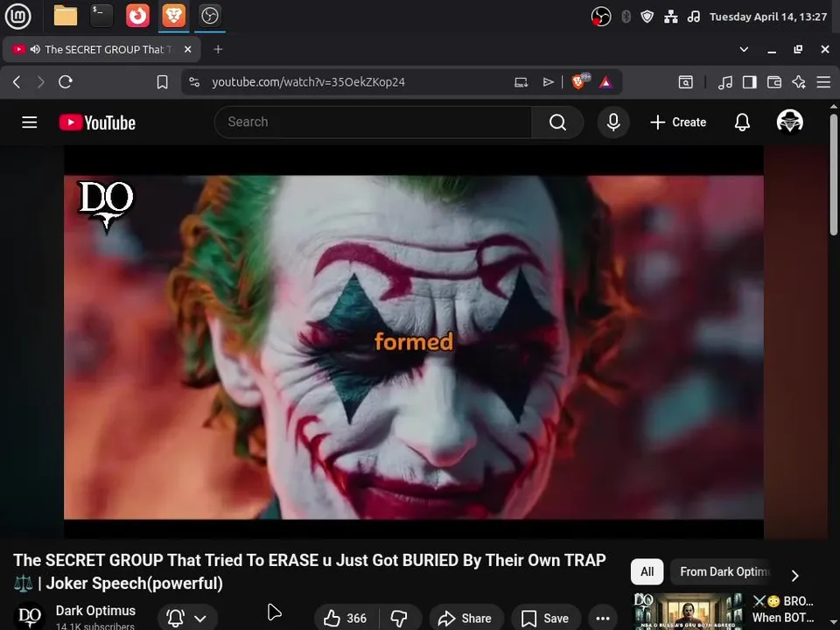The height and width of the screenshot is (630, 840).
Task: Close the SECRET GROUP tab
Action: 187,49
